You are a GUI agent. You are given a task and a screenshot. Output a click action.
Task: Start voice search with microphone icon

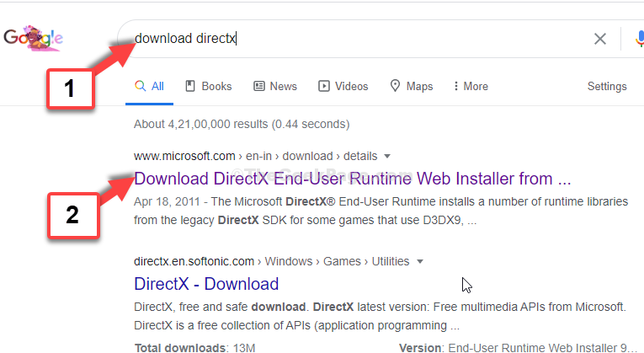pyautogui.click(x=640, y=39)
